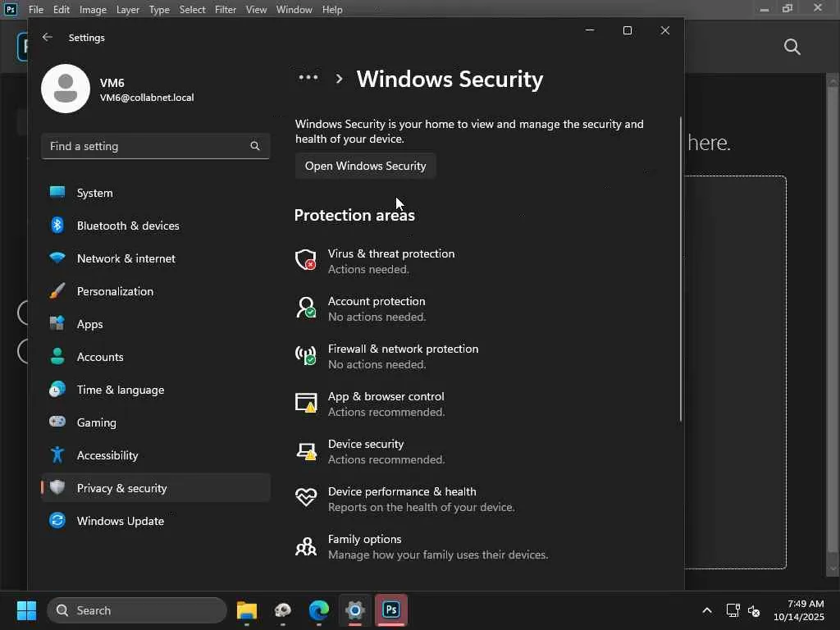The width and height of the screenshot is (840, 630).
Task: Click the network tray icon
Action: click(733, 610)
